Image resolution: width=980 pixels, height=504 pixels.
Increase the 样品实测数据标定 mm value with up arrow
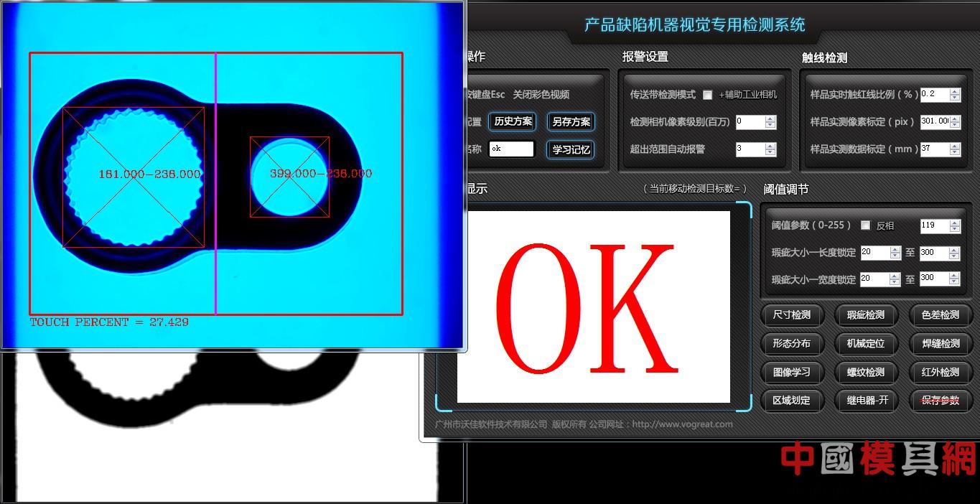(955, 146)
